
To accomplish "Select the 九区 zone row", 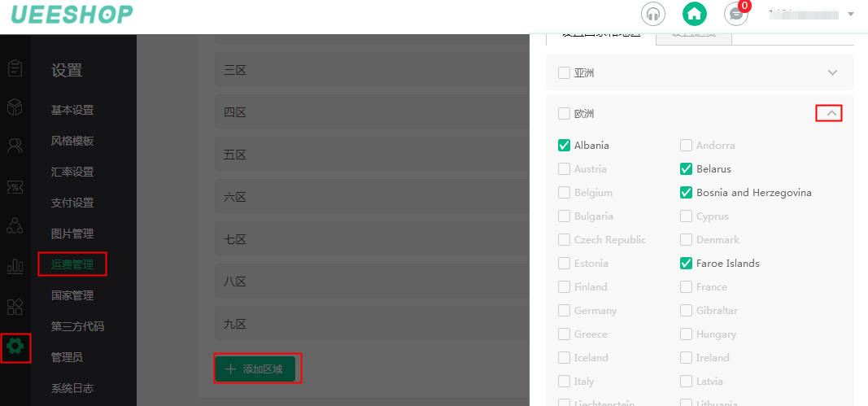I will [x=372, y=324].
